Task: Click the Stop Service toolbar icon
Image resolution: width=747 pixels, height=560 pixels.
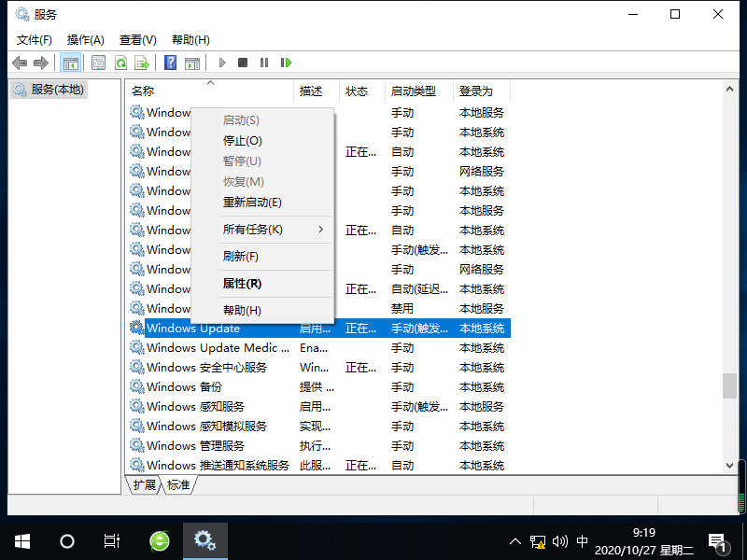Action: click(x=243, y=63)
